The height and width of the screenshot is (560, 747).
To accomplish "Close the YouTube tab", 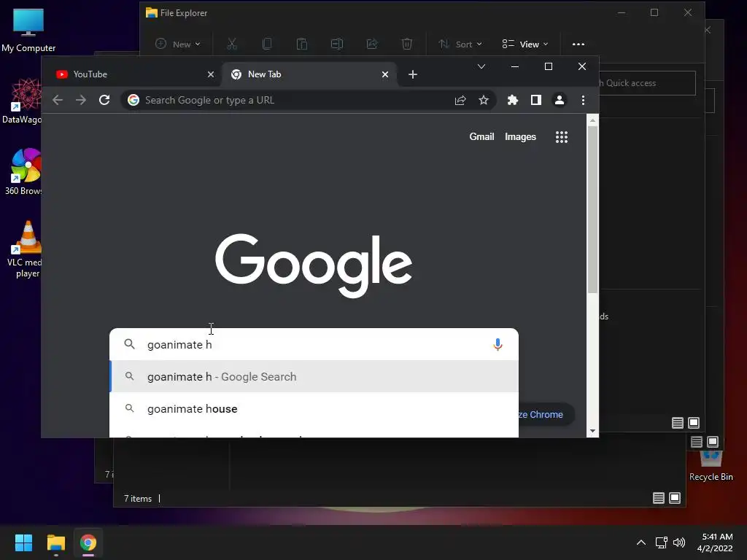I will click(211, 74).
